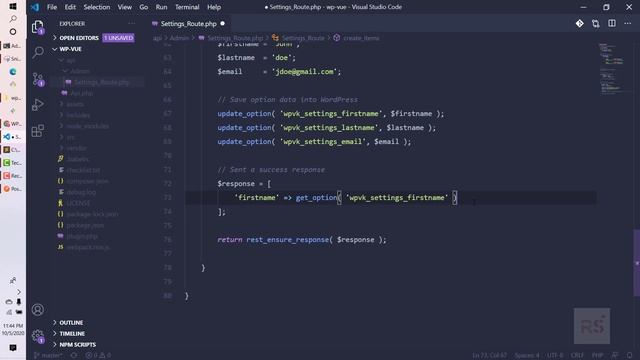Image resolution: width=640 pixels, height=360 pixels.
Task: Click the unsaved dot on Settings_Route.php tab
Action: [222, 24]
